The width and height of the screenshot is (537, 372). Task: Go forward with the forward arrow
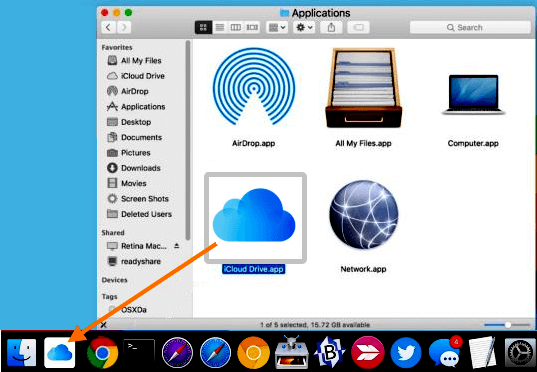(124, 27)
